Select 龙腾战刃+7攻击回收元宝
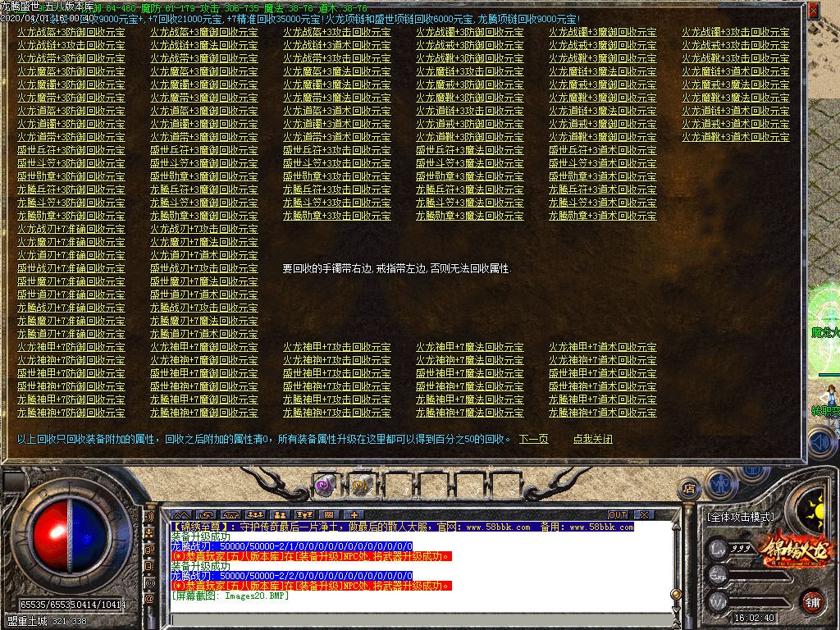The width and height of the screenshot is (840, 630). pyautogui.click(x=203, y=308)
